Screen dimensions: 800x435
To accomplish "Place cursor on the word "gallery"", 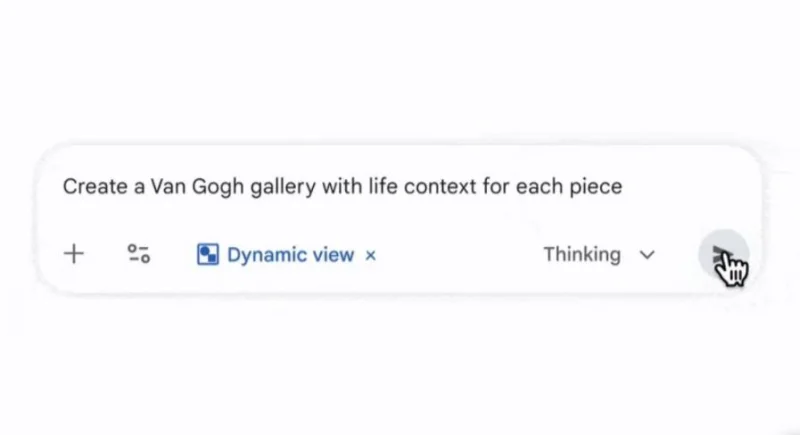I will coord(283,187).
